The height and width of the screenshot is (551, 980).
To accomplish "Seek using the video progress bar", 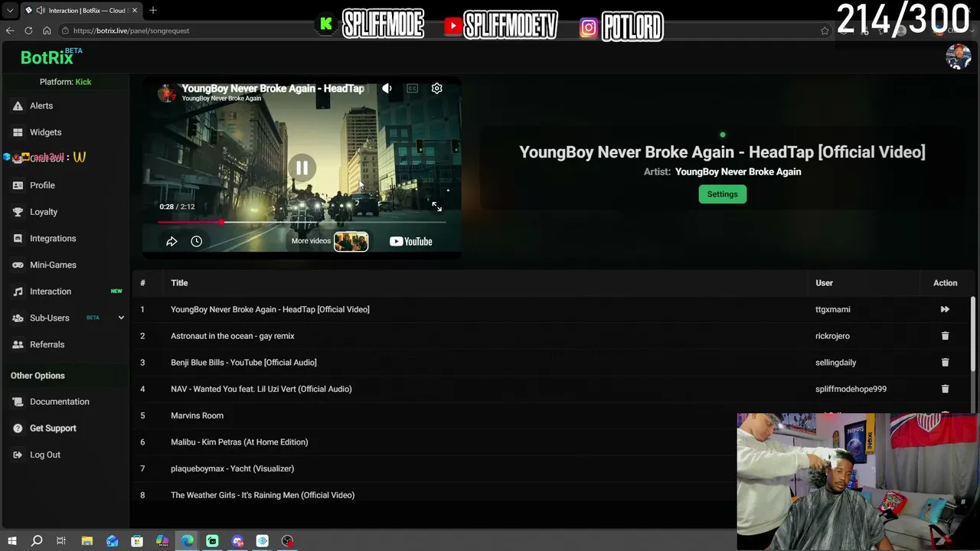I will [302, 222].
